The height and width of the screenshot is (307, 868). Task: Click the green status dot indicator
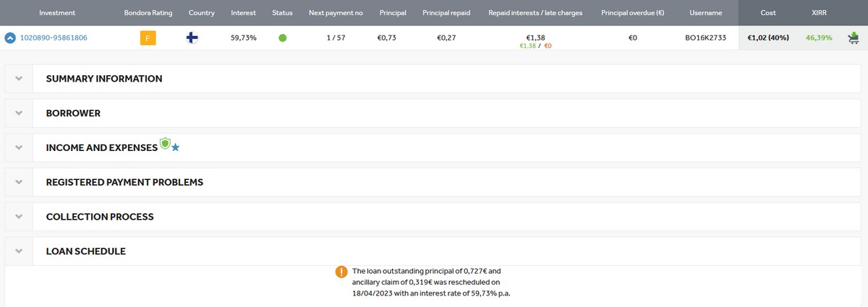pyautogui.click(x=282, y=38)
